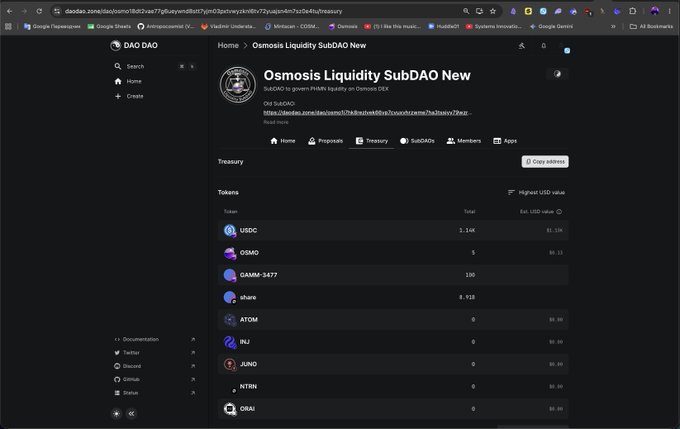Open the Documentation link
This screenshot has width=680, height=429.
click(155, 339)
